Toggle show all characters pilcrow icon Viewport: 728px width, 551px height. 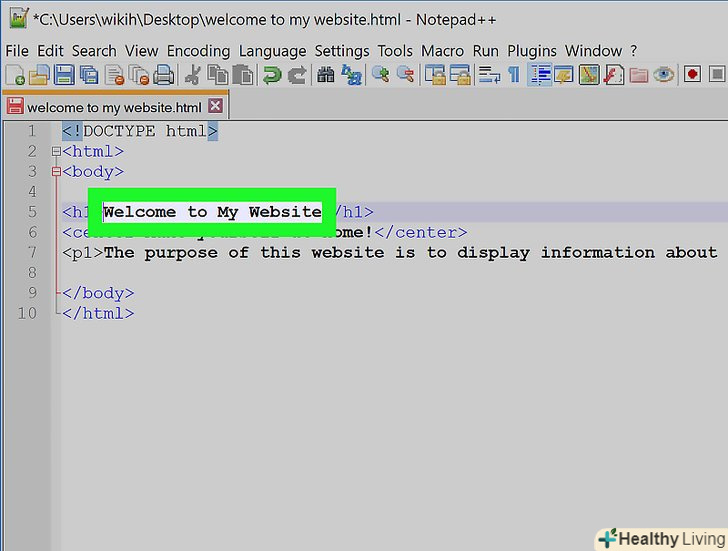point(514,75)
